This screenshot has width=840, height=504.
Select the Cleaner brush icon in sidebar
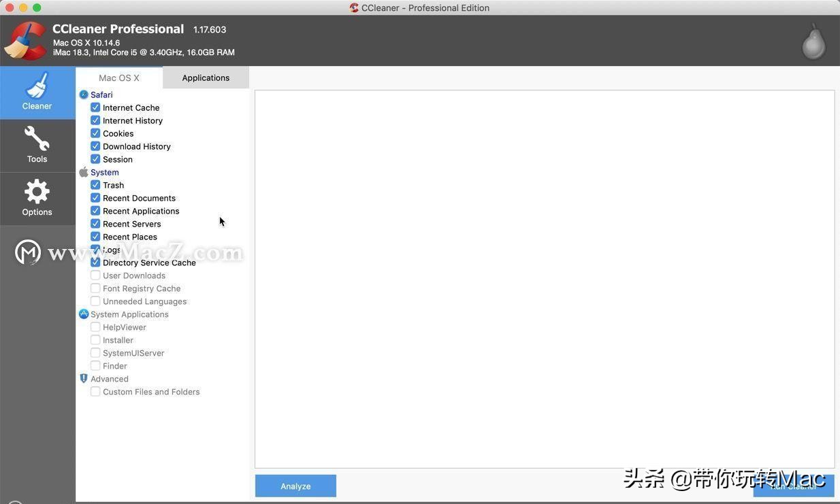[x=37, y=90]
